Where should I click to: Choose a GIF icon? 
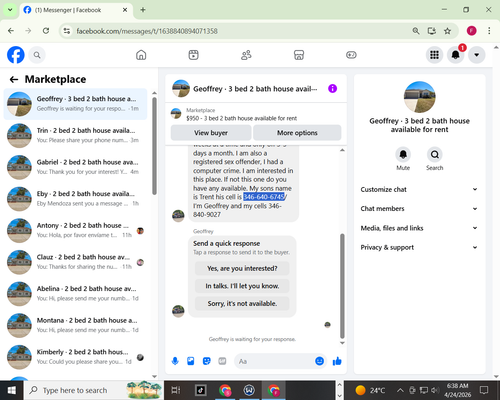coord(222,361)
